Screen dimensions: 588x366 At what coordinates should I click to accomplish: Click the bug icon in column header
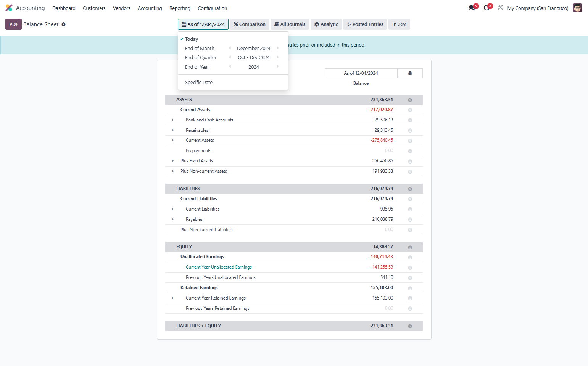pos(410,73)
